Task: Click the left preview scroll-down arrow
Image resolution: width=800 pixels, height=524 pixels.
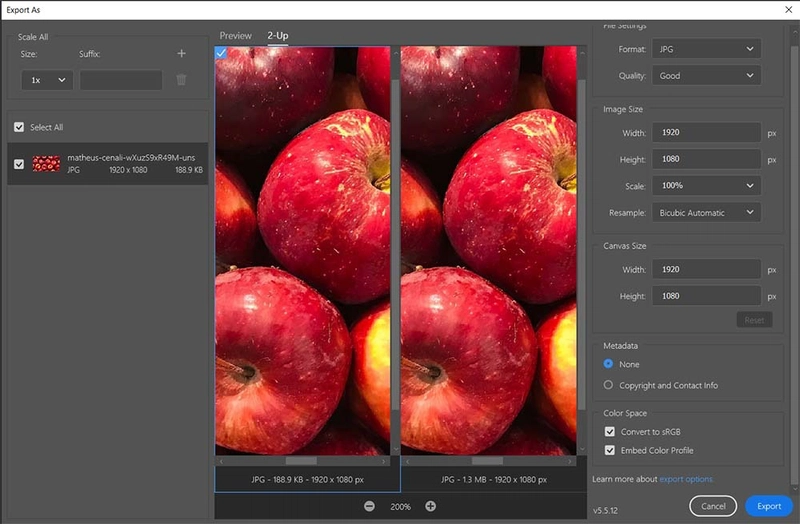Action: coord(396,450)
